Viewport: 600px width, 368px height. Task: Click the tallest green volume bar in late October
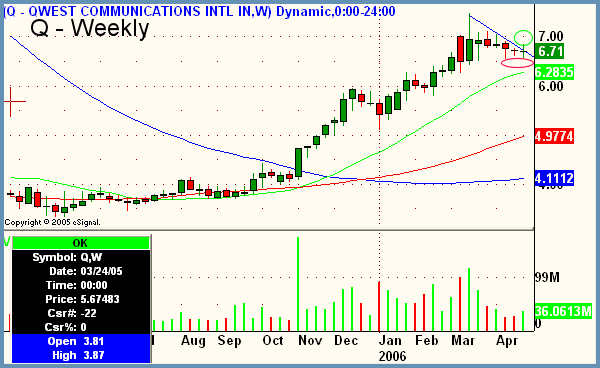(x=298, y=284)
